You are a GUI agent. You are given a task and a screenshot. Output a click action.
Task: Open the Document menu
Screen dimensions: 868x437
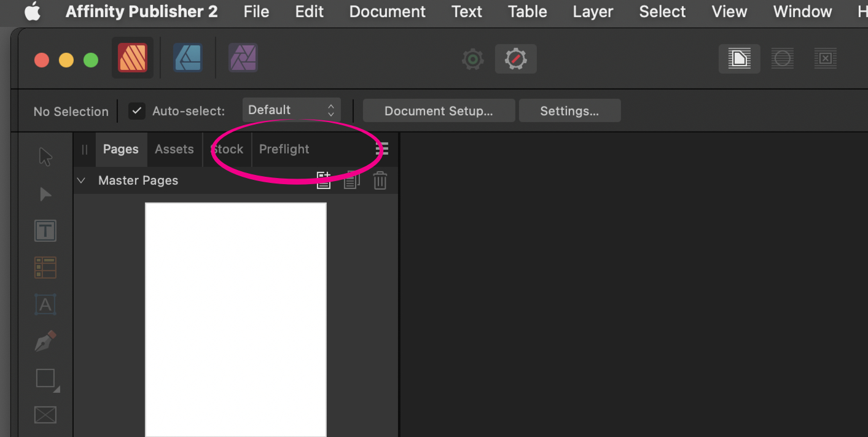[x=388, y=12]
